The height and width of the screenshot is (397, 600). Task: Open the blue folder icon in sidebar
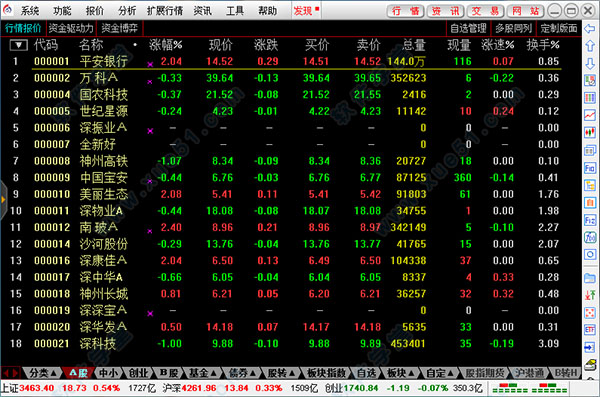pos(590,278)
